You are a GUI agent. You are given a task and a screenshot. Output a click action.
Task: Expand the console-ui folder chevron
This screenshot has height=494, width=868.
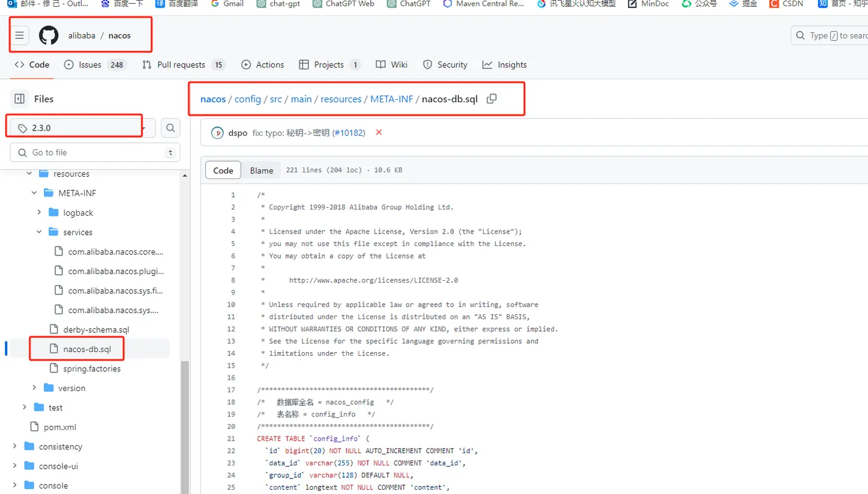14,466
